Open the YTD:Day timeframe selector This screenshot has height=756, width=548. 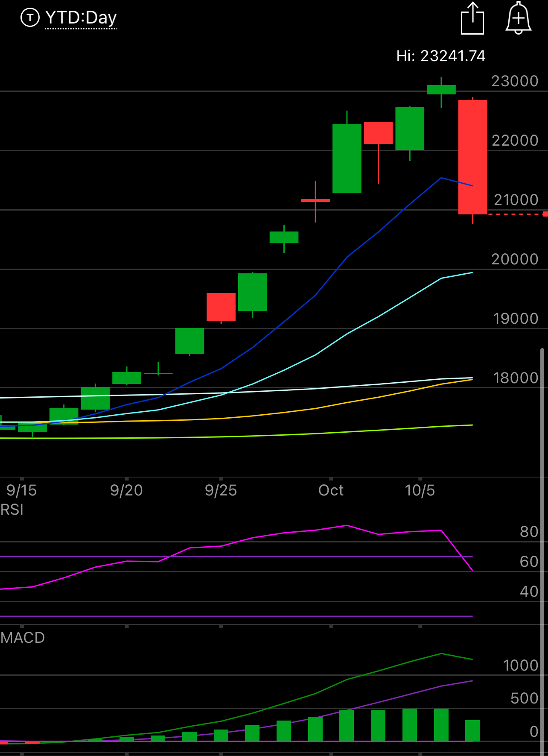coord(81,18)
